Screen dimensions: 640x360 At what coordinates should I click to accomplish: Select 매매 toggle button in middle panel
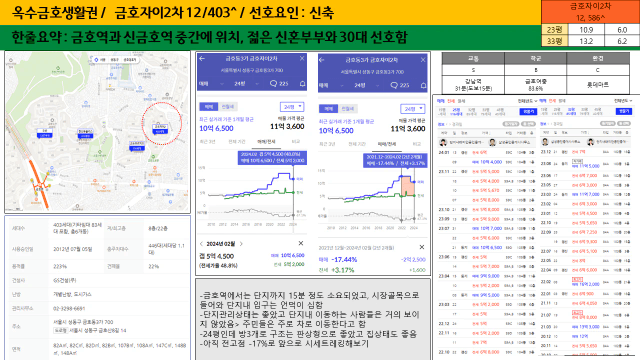329,109
